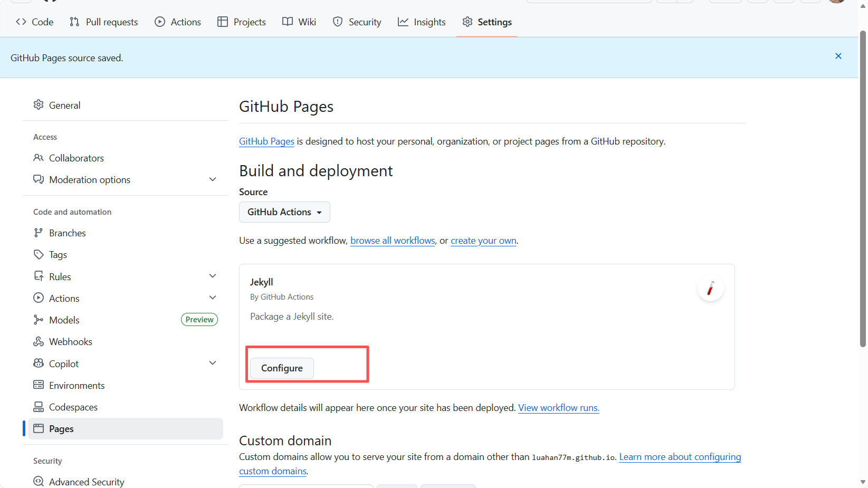Open the Source dropdown showing GitHub Actions
Image resolution: width=868 pixels, height=488 pixels.
(x=284, y=212)
